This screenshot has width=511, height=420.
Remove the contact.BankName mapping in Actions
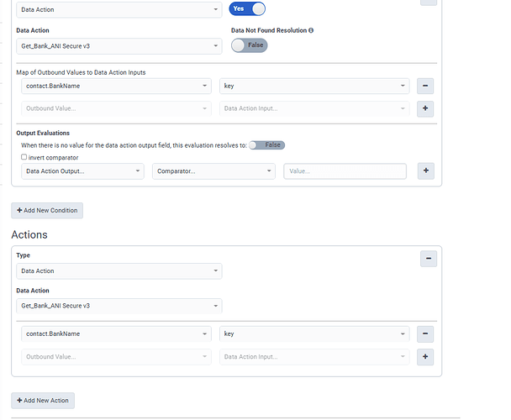(425, 334)
